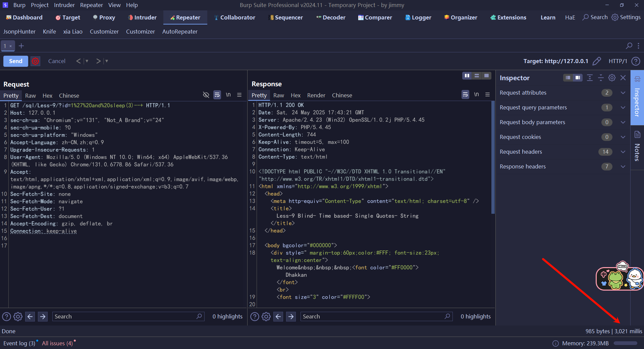Switch request view to Raw

point(30,96)
